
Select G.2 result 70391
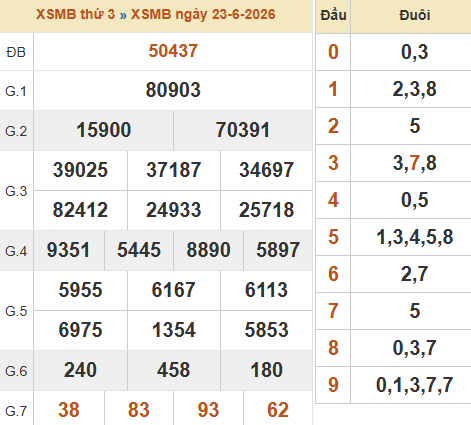click(243, 130)
